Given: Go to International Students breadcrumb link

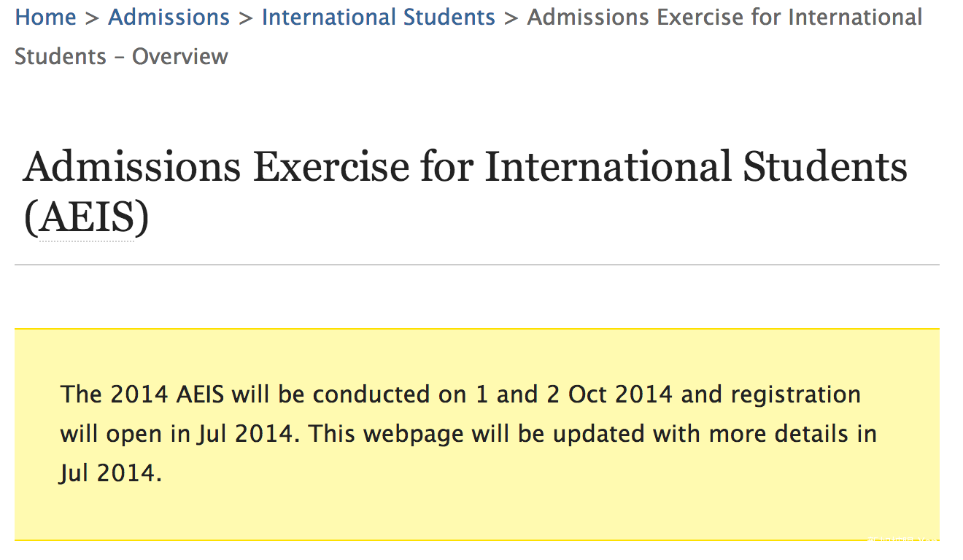Looking at the screenshot, I should click(378, 17).
